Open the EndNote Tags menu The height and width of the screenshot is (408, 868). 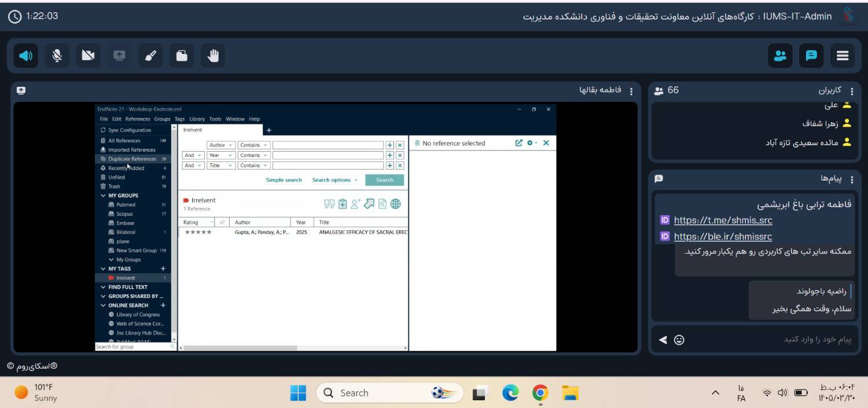[x=180, y=119]
